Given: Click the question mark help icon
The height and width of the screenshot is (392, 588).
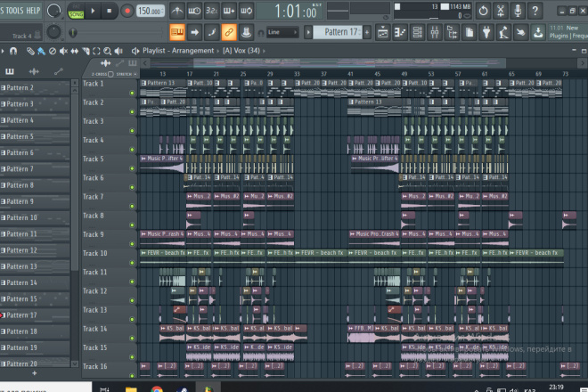Looking at the screenshot, I should [x=535, y=11].
